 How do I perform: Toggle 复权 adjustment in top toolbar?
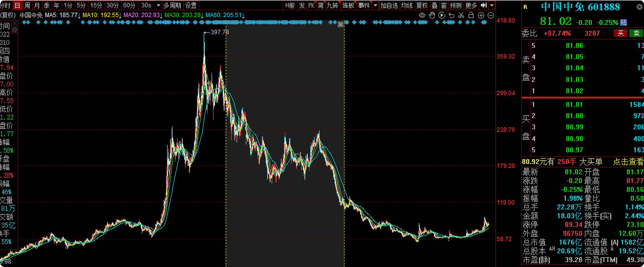(422, 5)
